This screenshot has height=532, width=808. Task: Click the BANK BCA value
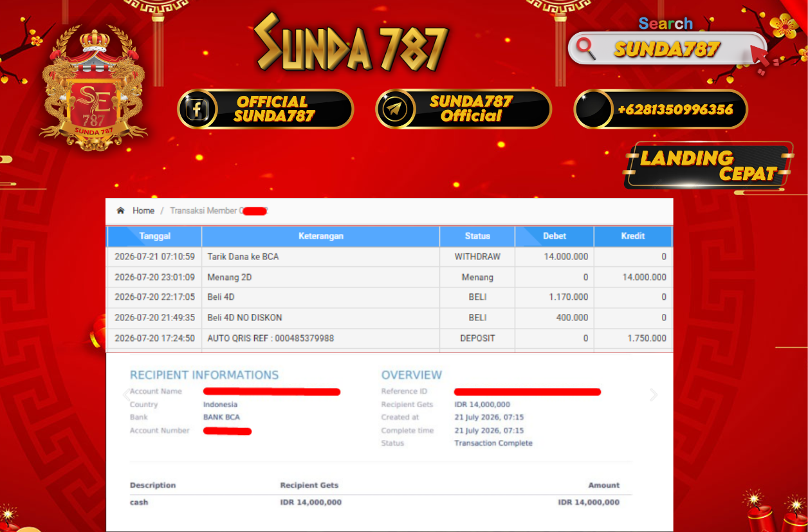(221, 417)
